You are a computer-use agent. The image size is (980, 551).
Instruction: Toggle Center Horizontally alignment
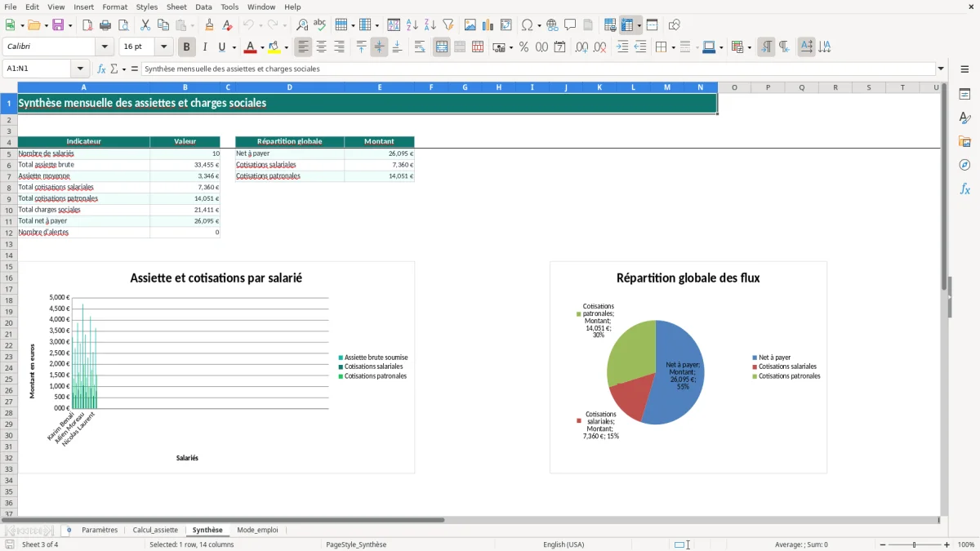click(322, 47)
